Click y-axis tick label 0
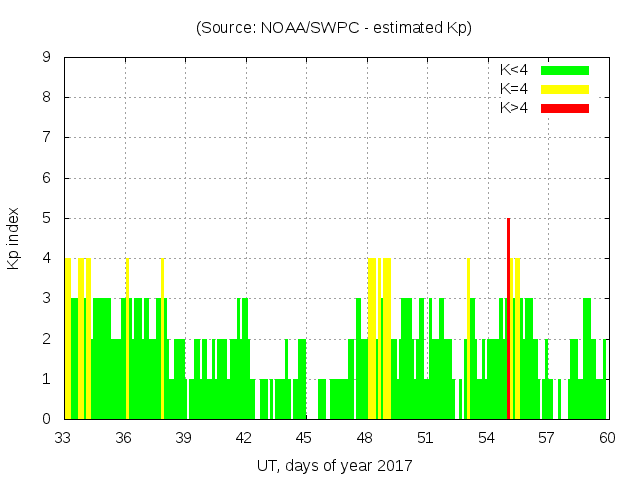The height and width of the screenshot is (480, 640). point(47,420)
